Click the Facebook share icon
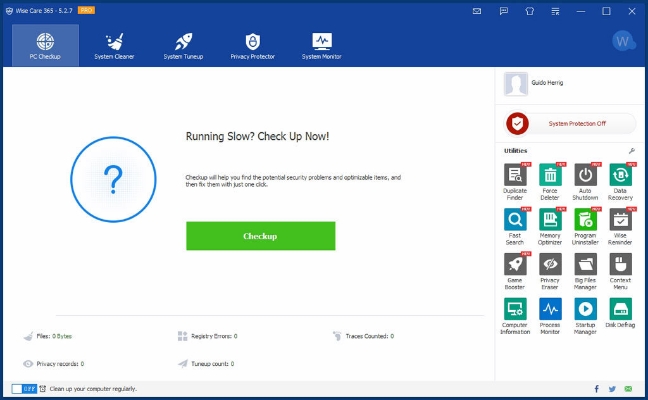648x400 pixels. coord(596,389)
